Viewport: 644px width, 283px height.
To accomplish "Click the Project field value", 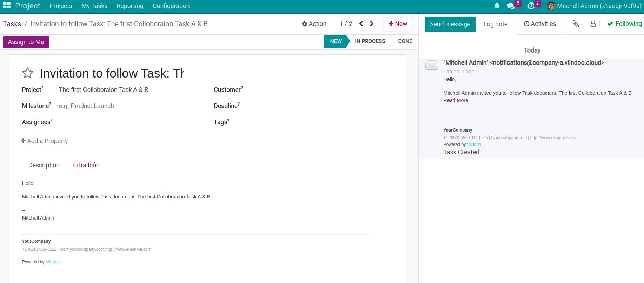I will 104,90.
